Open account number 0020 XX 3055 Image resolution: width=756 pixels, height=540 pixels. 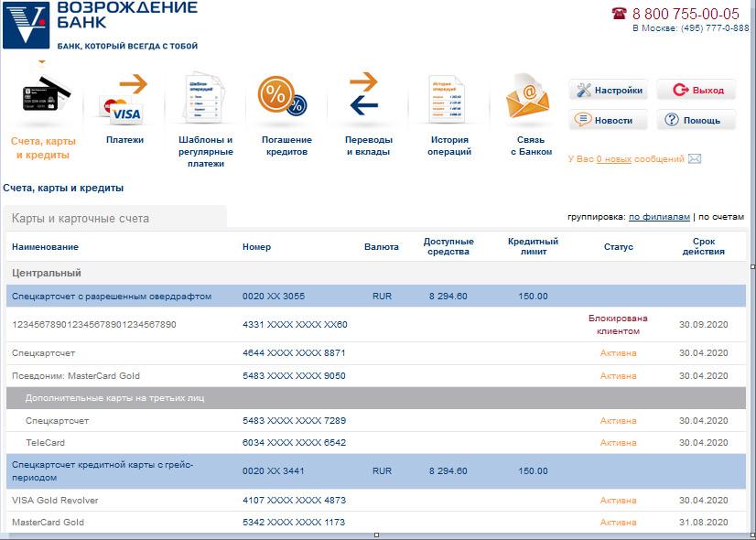tap(274, 296)
